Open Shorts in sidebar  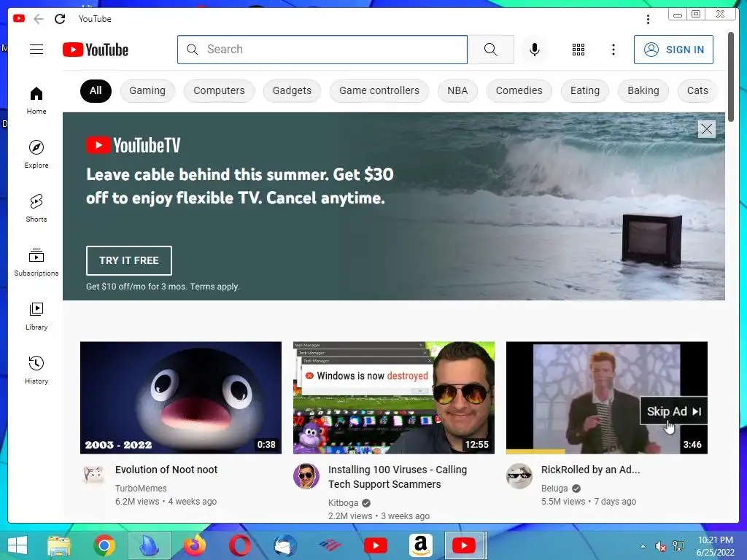36,208
